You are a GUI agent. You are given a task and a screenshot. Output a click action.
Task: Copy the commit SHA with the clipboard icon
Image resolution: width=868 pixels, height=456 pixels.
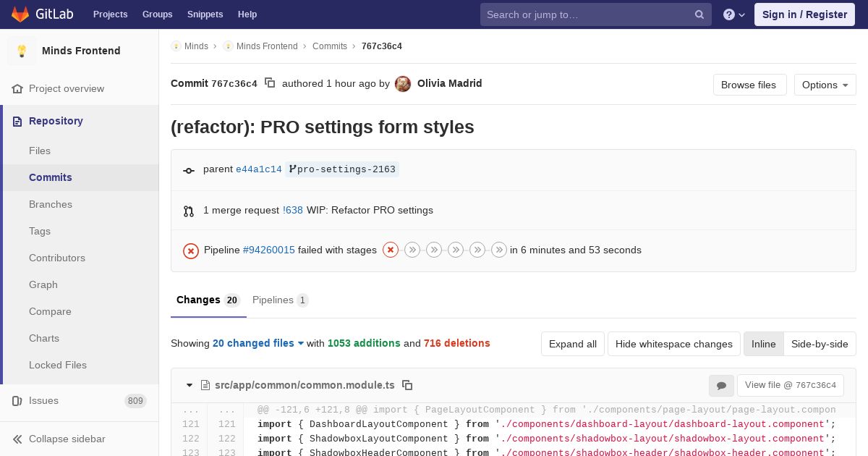270,83
